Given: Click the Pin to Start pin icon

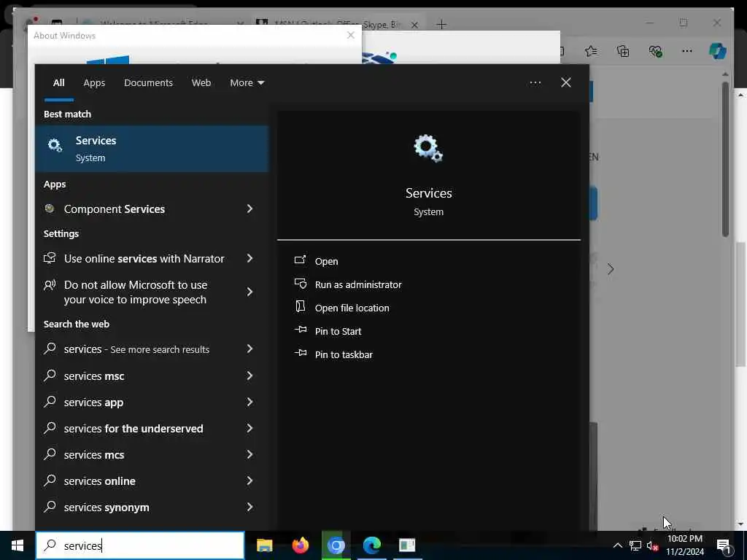Looking at the screenshot, I should tap(300, 330).
